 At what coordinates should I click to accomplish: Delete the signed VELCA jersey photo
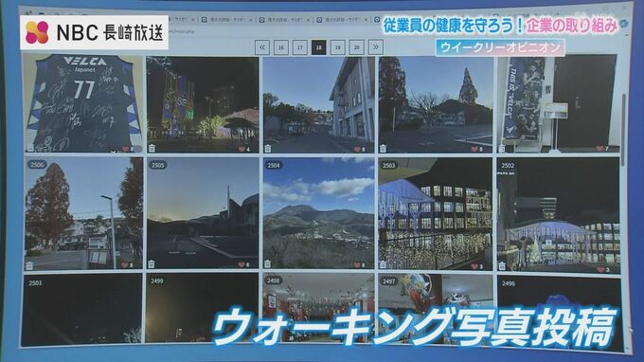(x=30, y=148)
